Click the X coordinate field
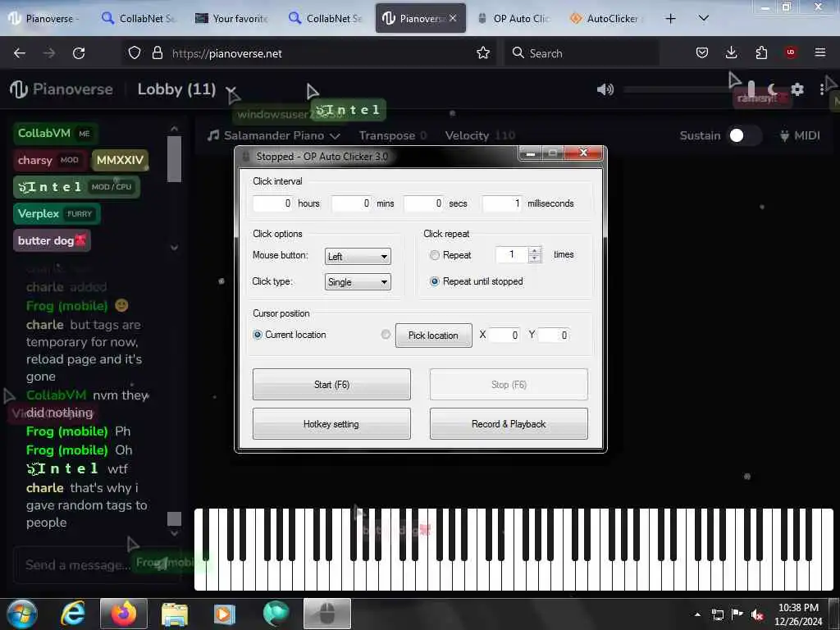The width and height of the screenshot is (840, 630). 504,335
